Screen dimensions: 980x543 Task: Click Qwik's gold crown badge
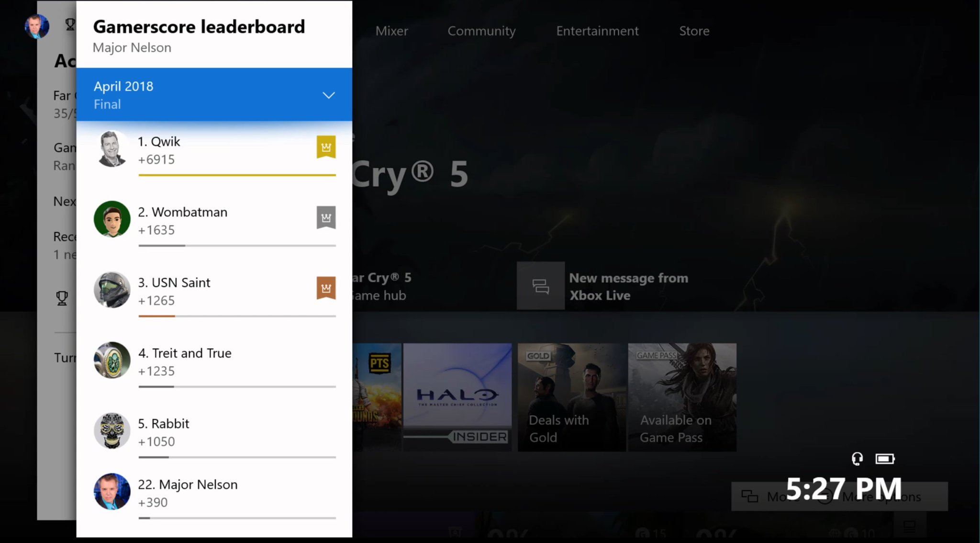[x=326, y=147]
